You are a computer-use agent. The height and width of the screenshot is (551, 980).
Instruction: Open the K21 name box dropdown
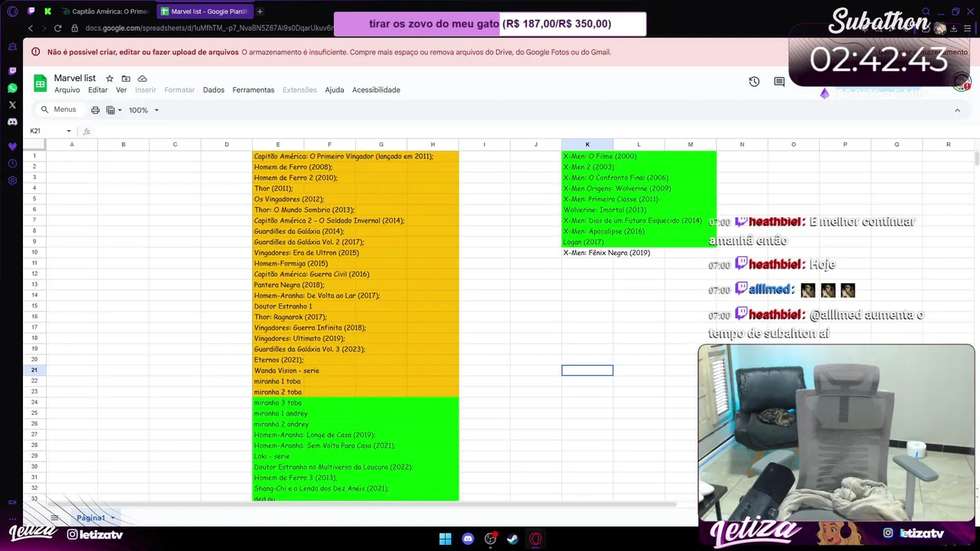pyautogui.click(x=68, y=131)
